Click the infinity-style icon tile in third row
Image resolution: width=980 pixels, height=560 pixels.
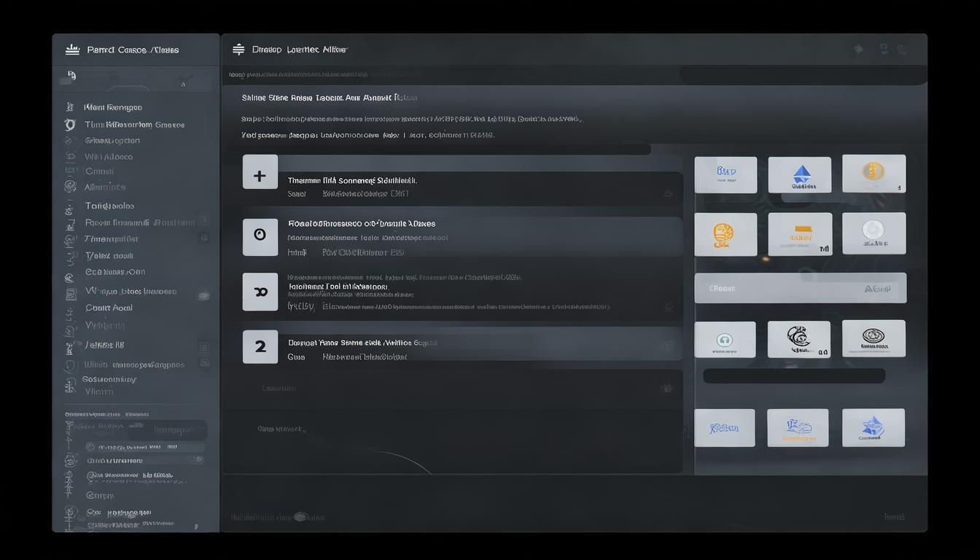[x=260, y=292]
